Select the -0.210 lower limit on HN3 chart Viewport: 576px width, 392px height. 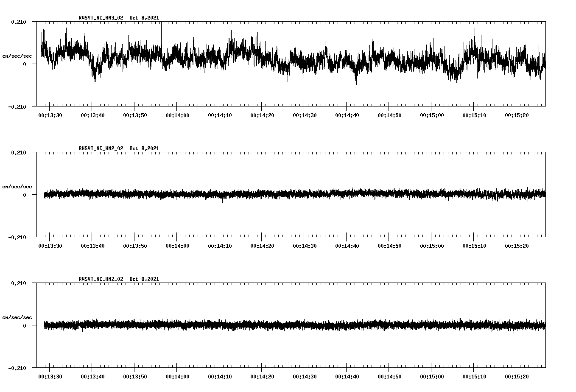point(17,106)
